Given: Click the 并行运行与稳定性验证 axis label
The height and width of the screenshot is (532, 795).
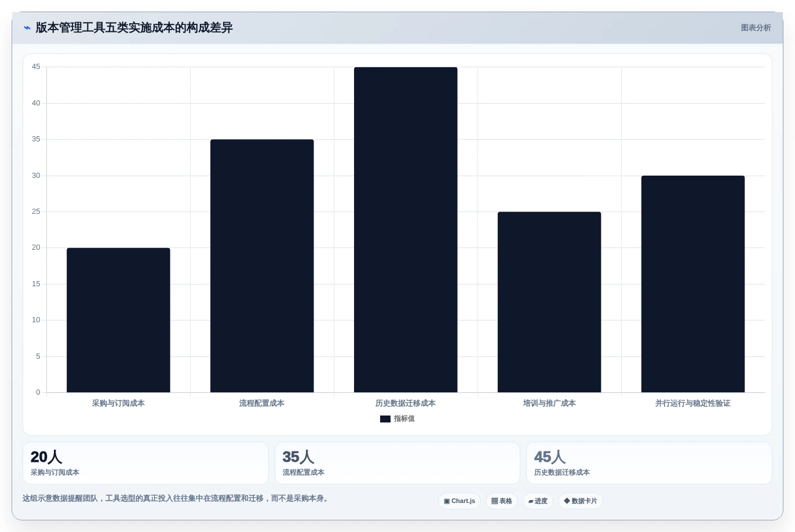Looking at the screenshot, I should (x=693, y=403).
